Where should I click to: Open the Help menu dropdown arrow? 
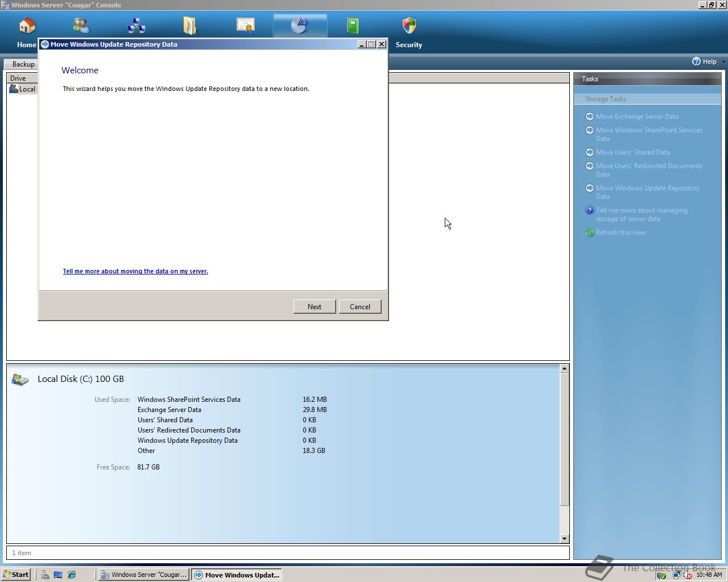pyautogui.click(x=723, y=61)
